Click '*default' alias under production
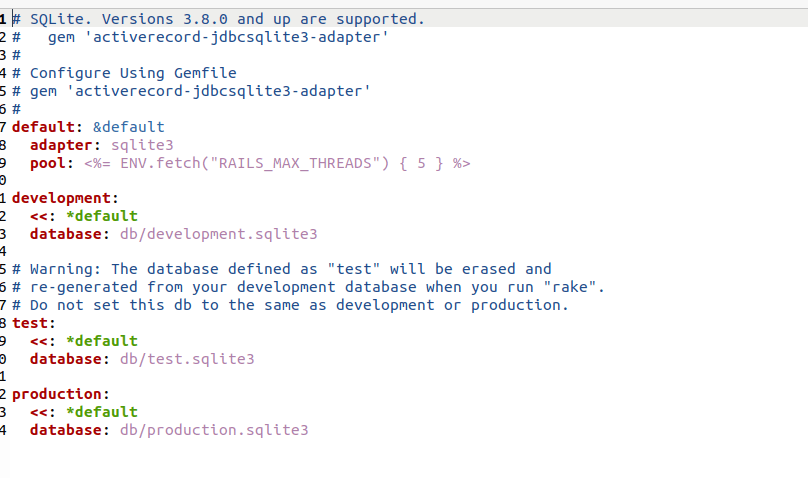808x478 pixels. coord(102,412)
